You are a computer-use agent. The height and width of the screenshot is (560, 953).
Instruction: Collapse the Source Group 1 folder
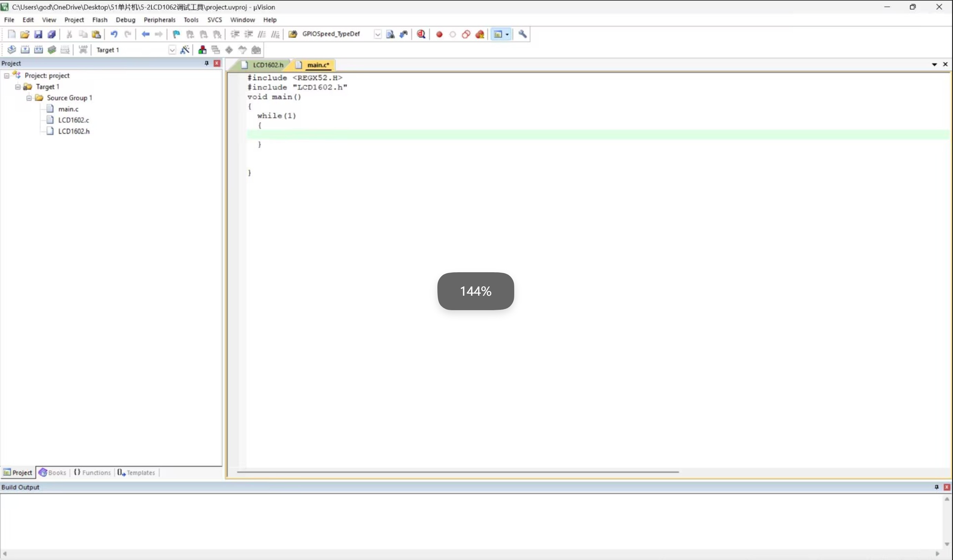(29, 98)
